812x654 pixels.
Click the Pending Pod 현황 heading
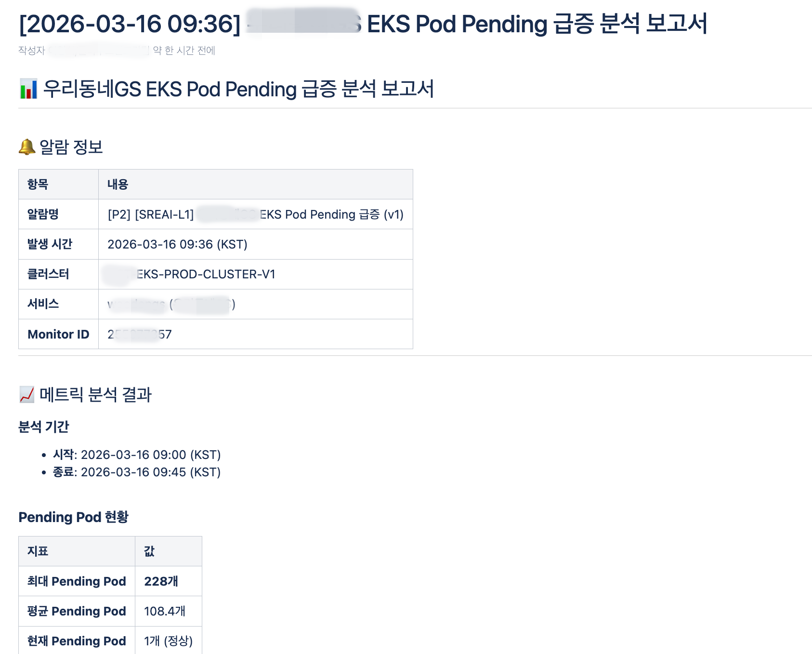(x=74, y=517)
